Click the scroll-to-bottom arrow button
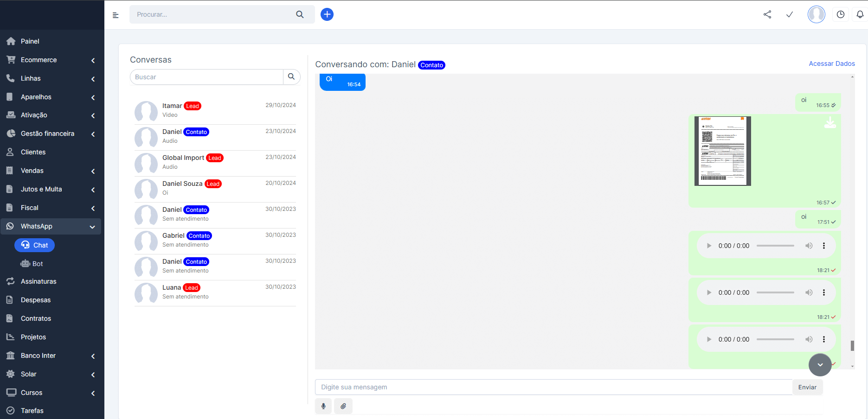The image size is (868, 419). [x=820, y=365]
